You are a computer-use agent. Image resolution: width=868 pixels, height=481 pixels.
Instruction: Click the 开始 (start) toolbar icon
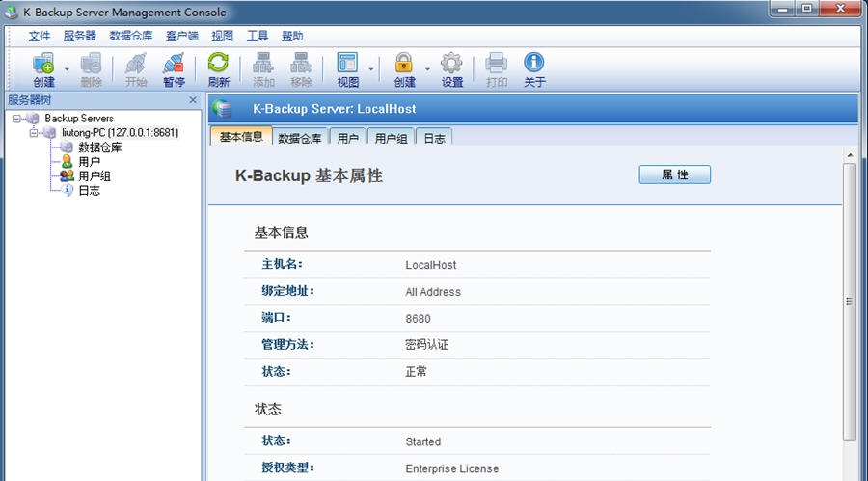click(x=136, y=69)
